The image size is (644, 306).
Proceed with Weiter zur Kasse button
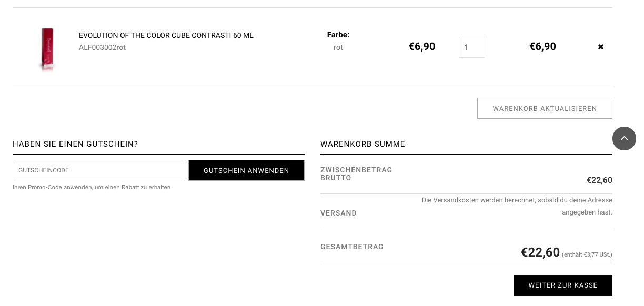click(x=562, y=285)
